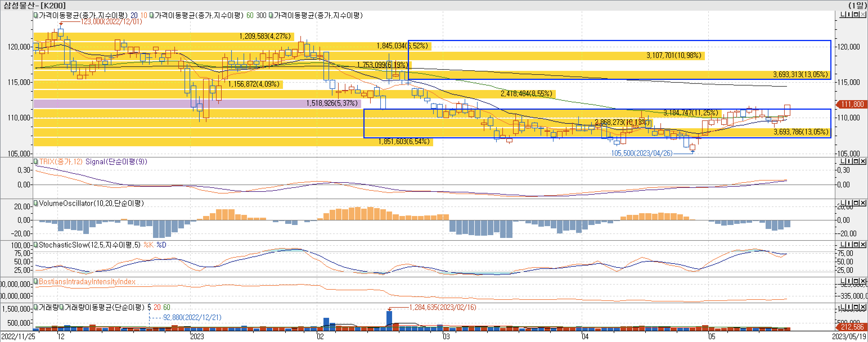The height and width of the screenshot is (342, 868).
Task: Click the 123,000(2022/12/01) high price marker
Action: (111, 22)
